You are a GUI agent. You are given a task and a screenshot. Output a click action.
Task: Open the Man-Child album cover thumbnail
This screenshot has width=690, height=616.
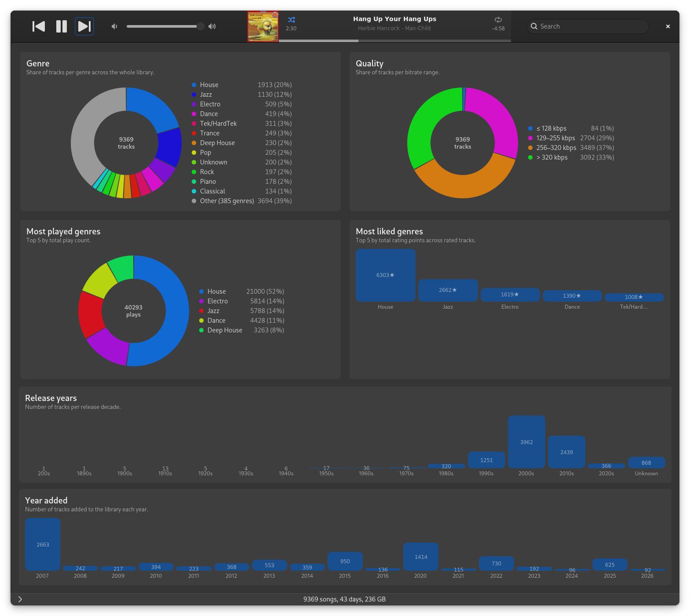point(263,26)
